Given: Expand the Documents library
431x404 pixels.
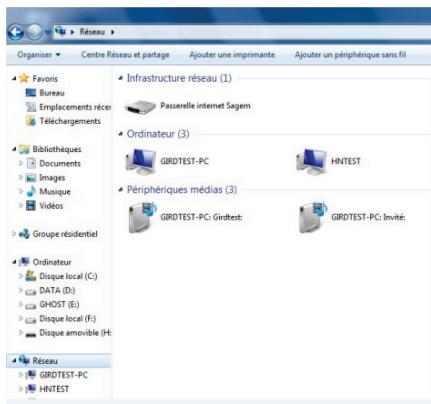Looking at the screenshot, I should [21, 163].
